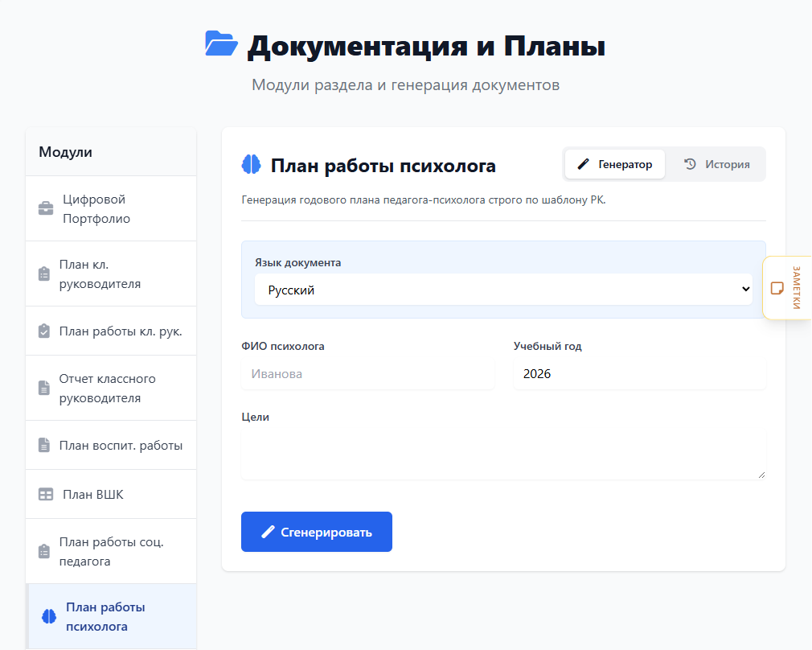Select План воспит. работы module
Viewport: 812px width, 650px height.
point(111,445)
